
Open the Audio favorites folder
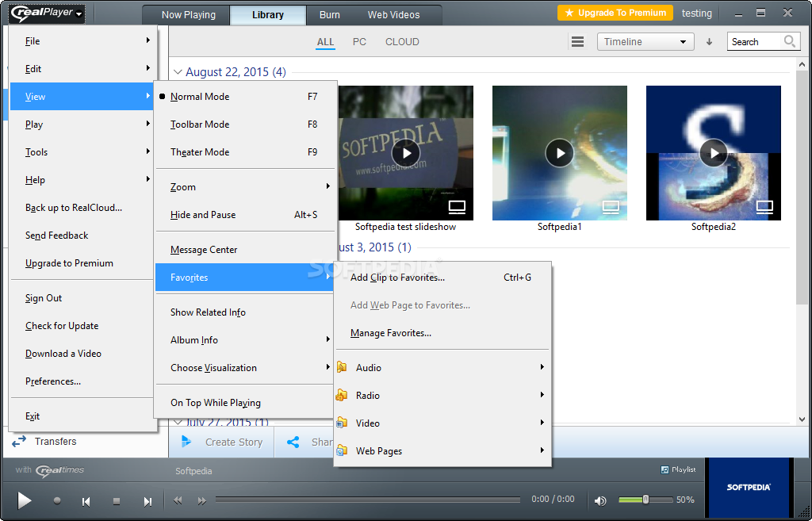click(x=442, y=368)
